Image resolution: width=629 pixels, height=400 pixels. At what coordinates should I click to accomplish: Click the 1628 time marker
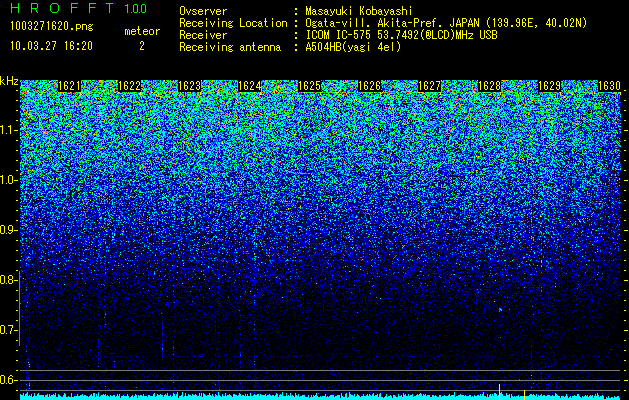[x=489, y=86]
